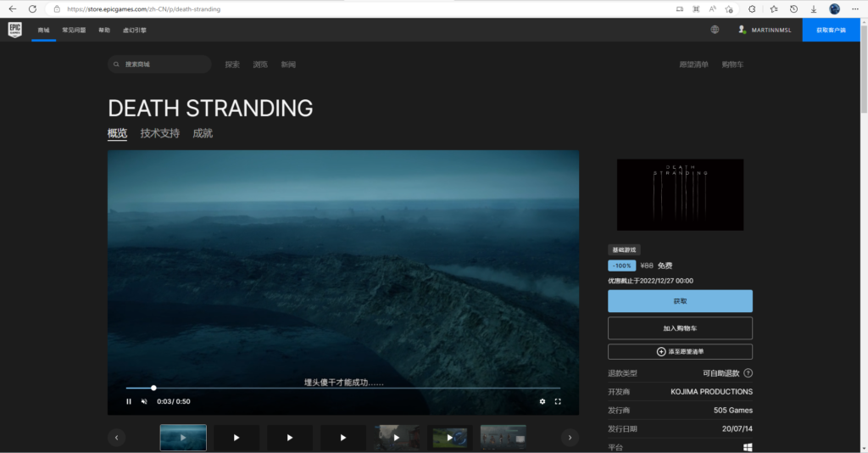Image resolution: width=868 pixels, height=453 pixels.
Task: Click the refund type help icon
Action: (748, 373)
